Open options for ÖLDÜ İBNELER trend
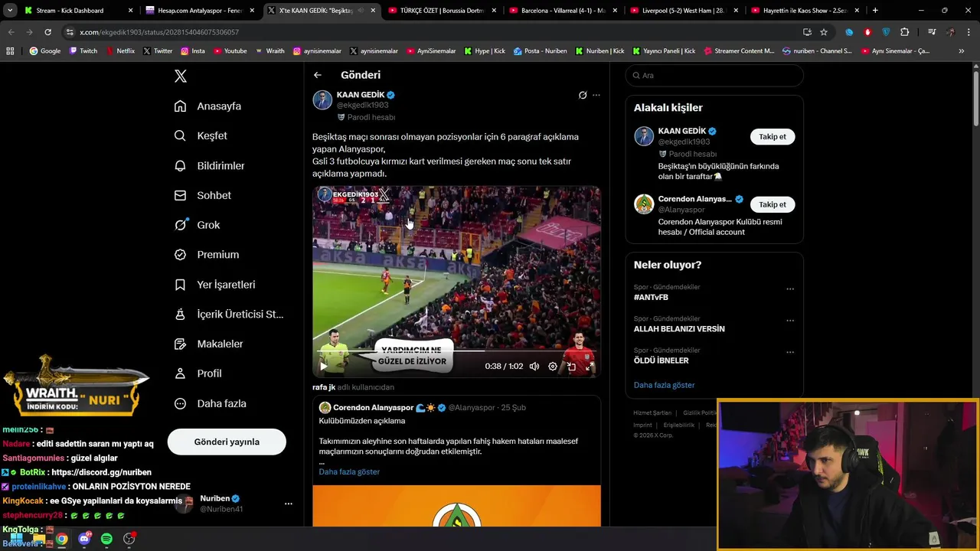The width and height of the screenshot is (980, 551). (790, 352)
